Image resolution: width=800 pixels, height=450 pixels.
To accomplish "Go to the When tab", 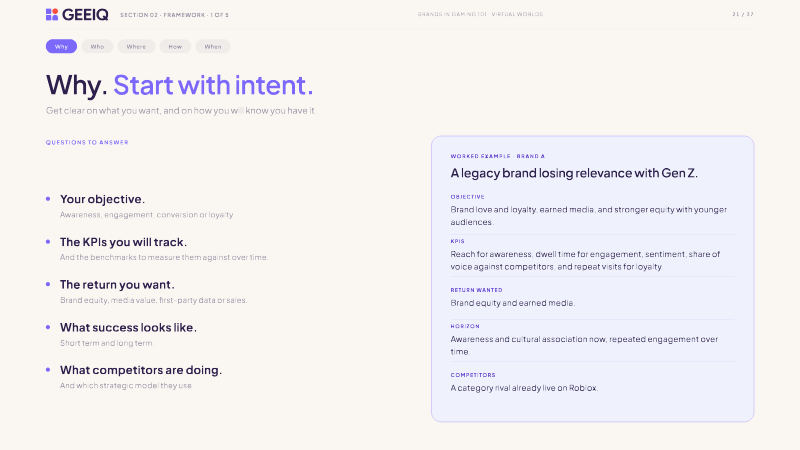I will (213, 46).
